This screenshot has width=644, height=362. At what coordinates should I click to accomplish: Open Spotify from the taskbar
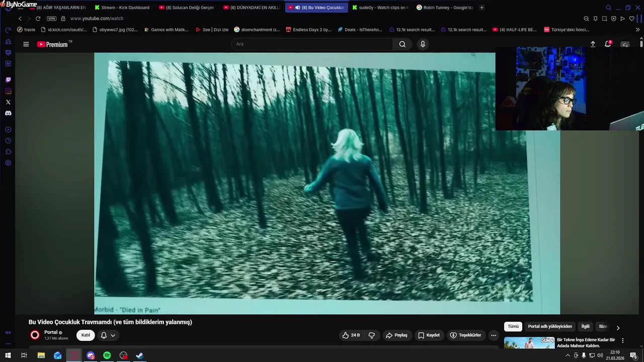pyautogui.click(x=107, y=355)
